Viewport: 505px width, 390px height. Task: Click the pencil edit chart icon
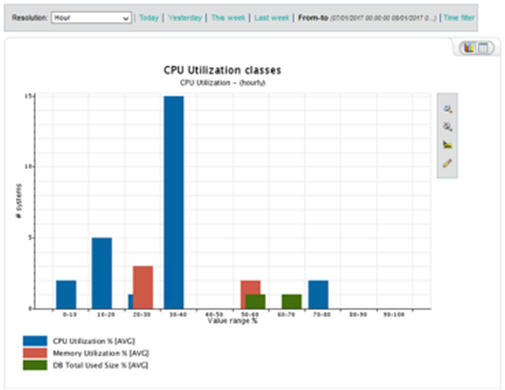click(447, 163)
